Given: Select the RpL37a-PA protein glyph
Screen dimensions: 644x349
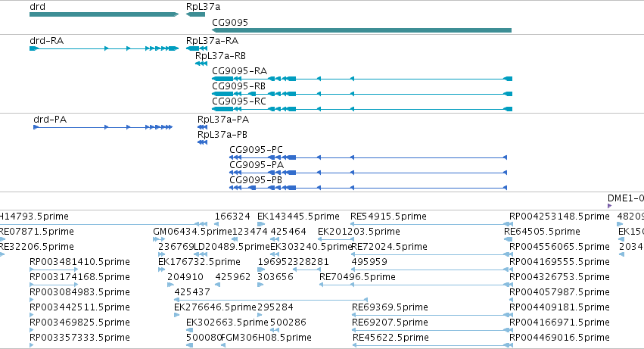Looking at the screenshot, I should tap(203, 127).
